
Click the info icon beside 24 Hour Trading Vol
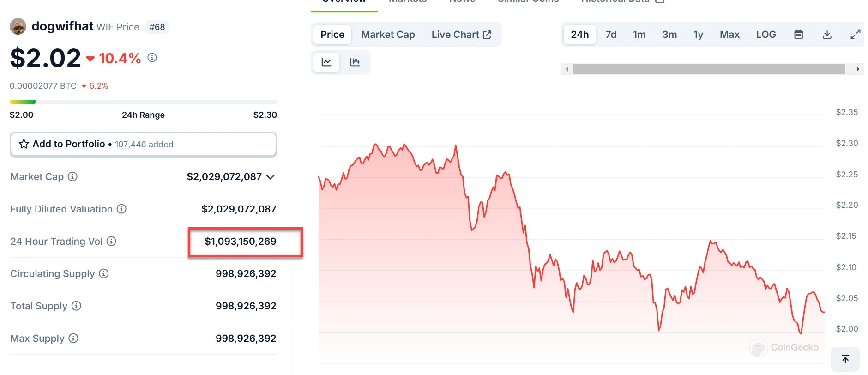[x=111, y=241]
